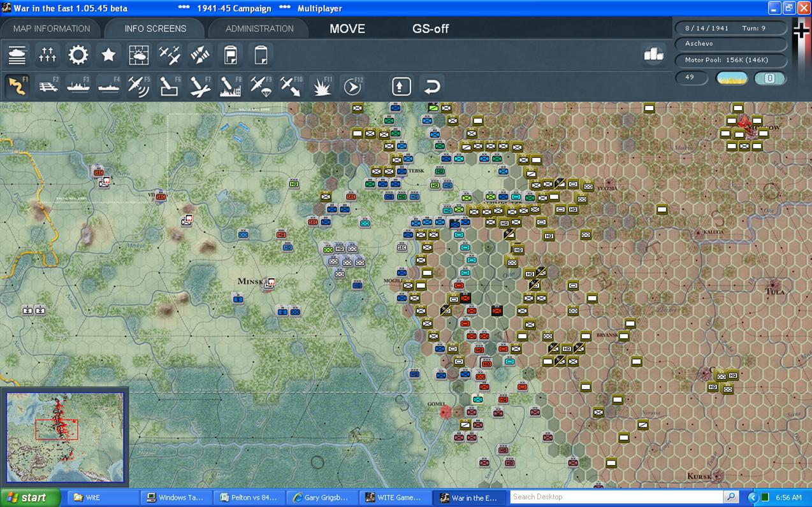This screenshot has height=507, width=812.
Task: Select the F5 air recon icon
Action: click(x=139, y=86)
